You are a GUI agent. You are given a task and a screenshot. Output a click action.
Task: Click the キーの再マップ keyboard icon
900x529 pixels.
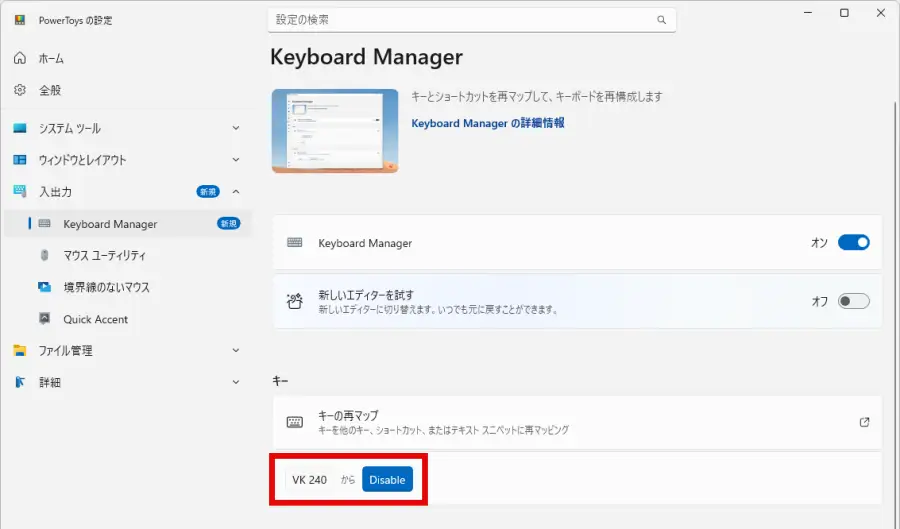coord(294,422)
